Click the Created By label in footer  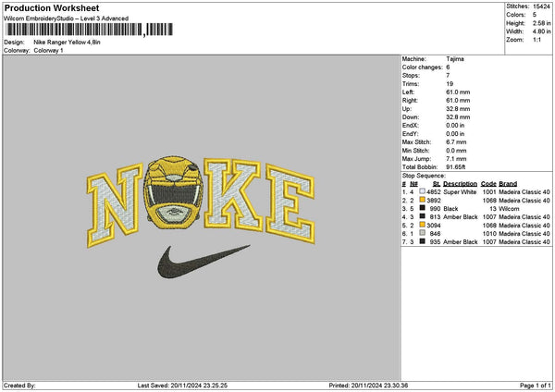(19, 386)
